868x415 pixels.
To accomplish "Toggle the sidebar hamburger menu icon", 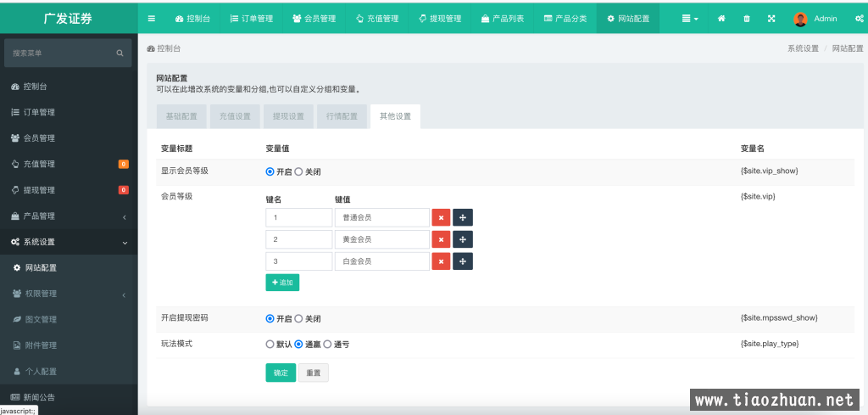I will coord(152,19).
